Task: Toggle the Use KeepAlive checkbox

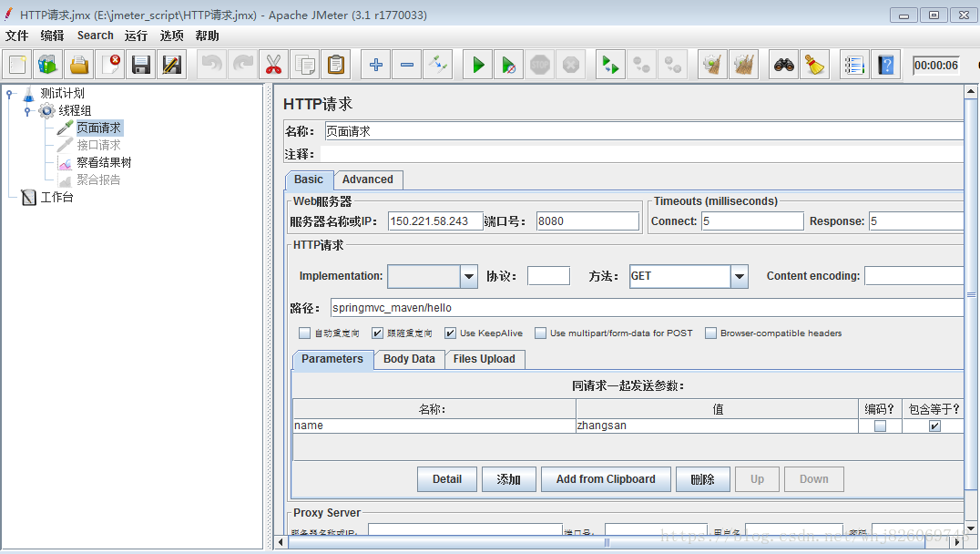Action: [x=450, y=333]
